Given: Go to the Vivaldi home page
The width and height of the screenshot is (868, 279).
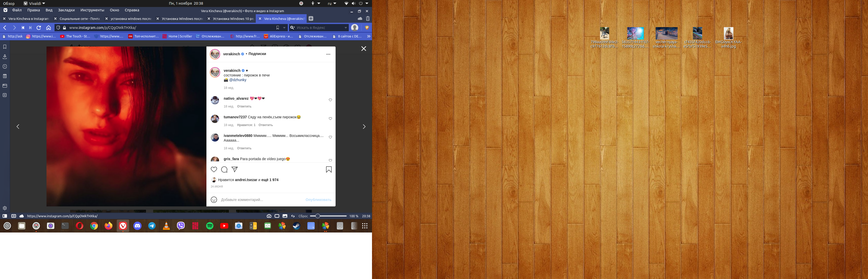Looking at the screenshot, I should 49,28.
